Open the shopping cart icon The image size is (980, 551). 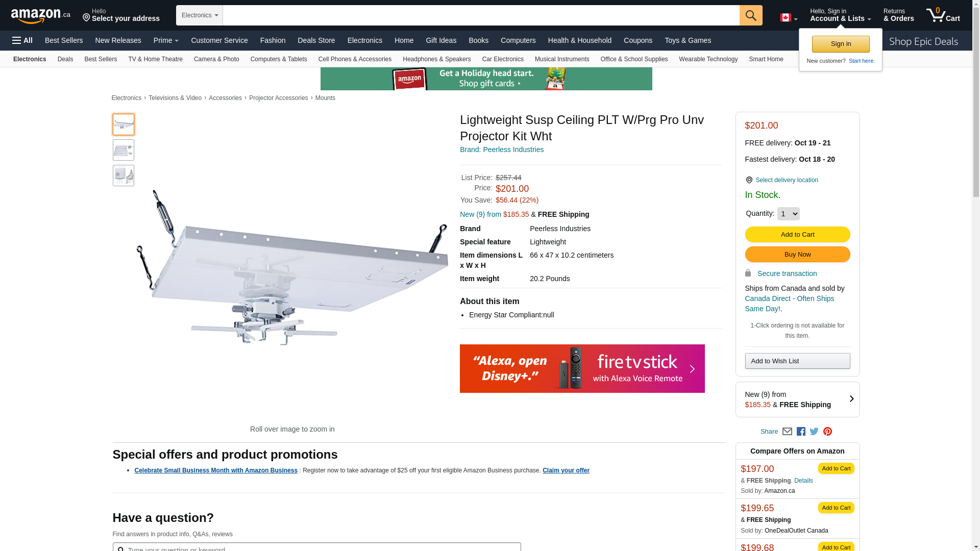(943, 15)
